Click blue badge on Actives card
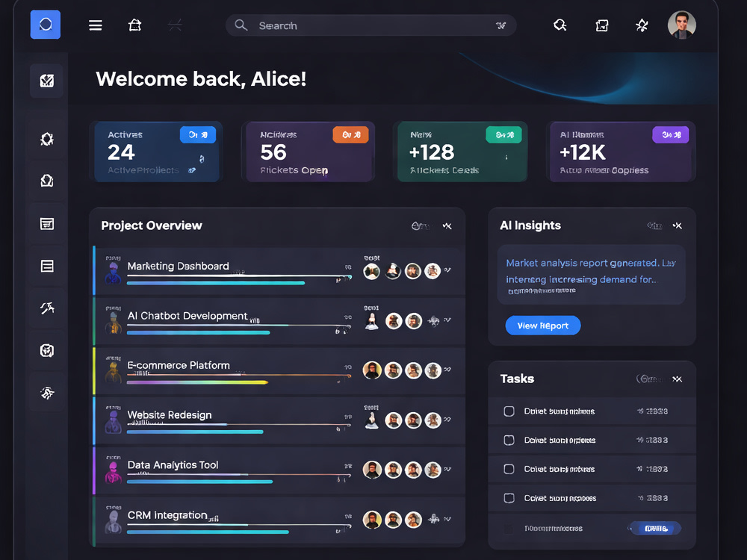 point(198,134)
